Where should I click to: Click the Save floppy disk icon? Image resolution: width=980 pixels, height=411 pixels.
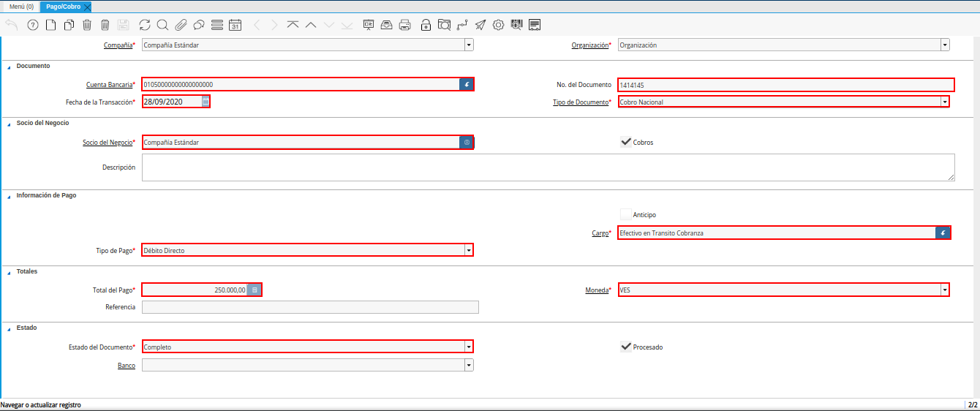point(123,25)
